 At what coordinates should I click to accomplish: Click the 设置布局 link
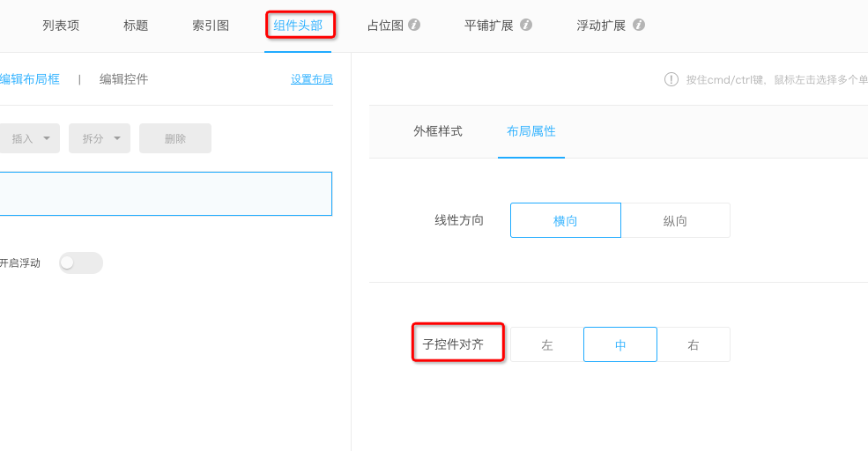tap(312, 79)
